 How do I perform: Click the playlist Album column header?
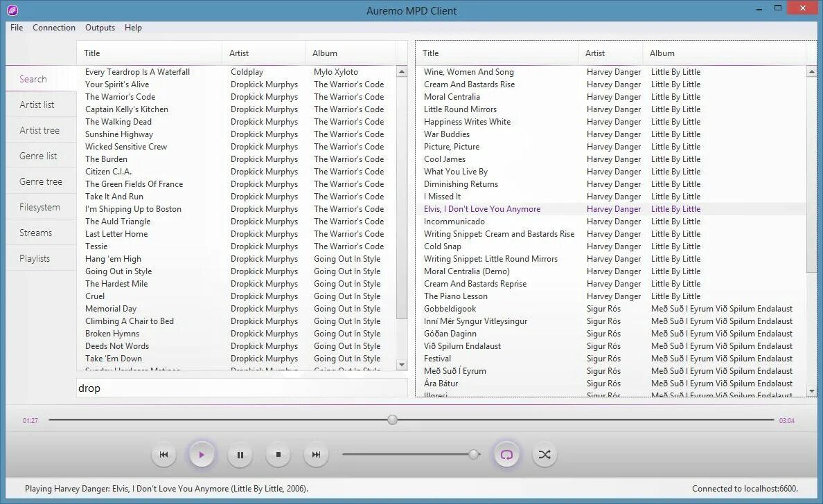(725, 53)
